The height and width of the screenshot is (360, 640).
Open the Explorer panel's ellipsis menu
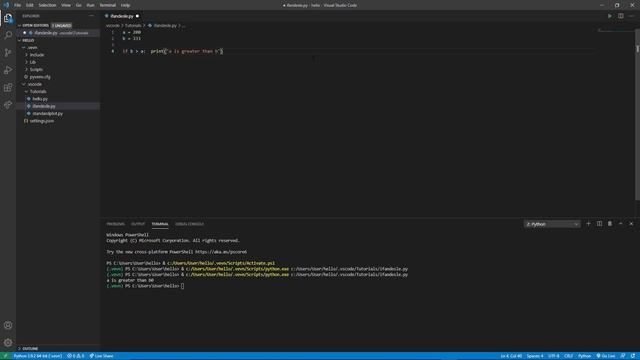point(91,16)
